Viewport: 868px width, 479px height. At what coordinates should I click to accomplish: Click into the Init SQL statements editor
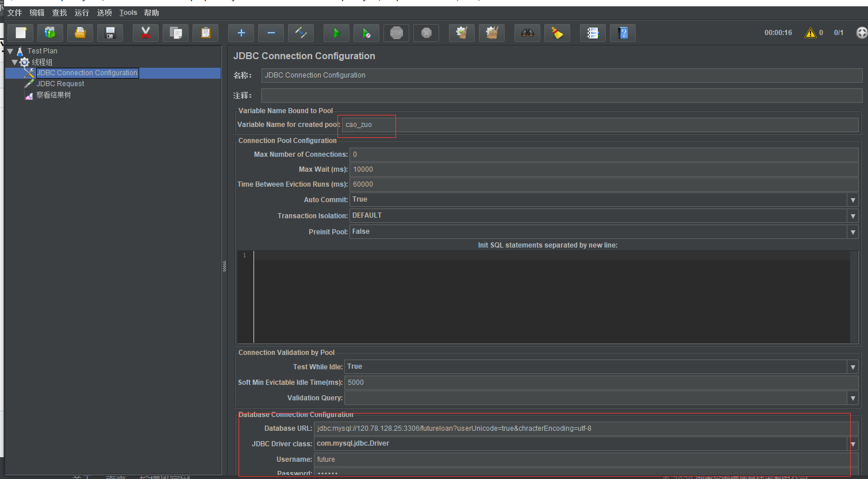pyautogui.click(x=551, y=297)
